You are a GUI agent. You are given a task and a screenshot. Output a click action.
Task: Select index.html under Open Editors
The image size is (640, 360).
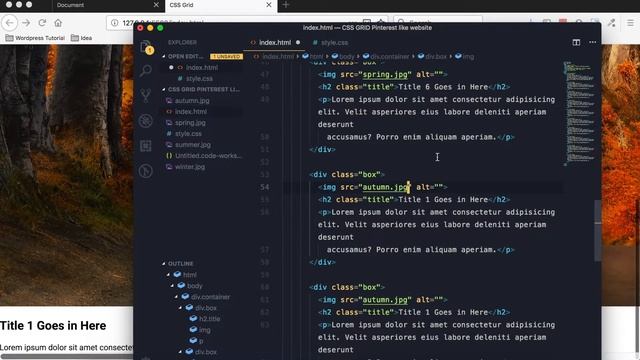pyautogui.click(x=202, y=67)
